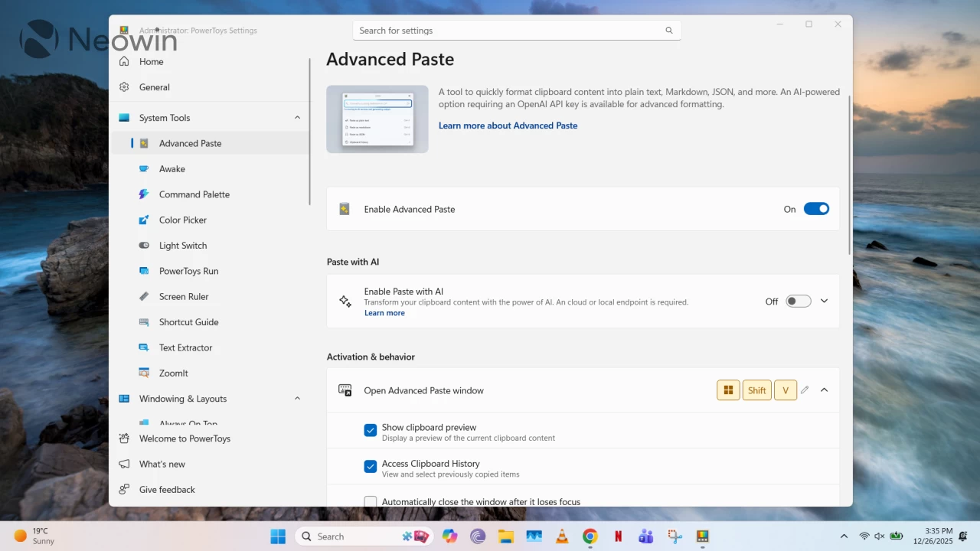Click the V key shortcut badge
The image size is (980, 551).
786,390
